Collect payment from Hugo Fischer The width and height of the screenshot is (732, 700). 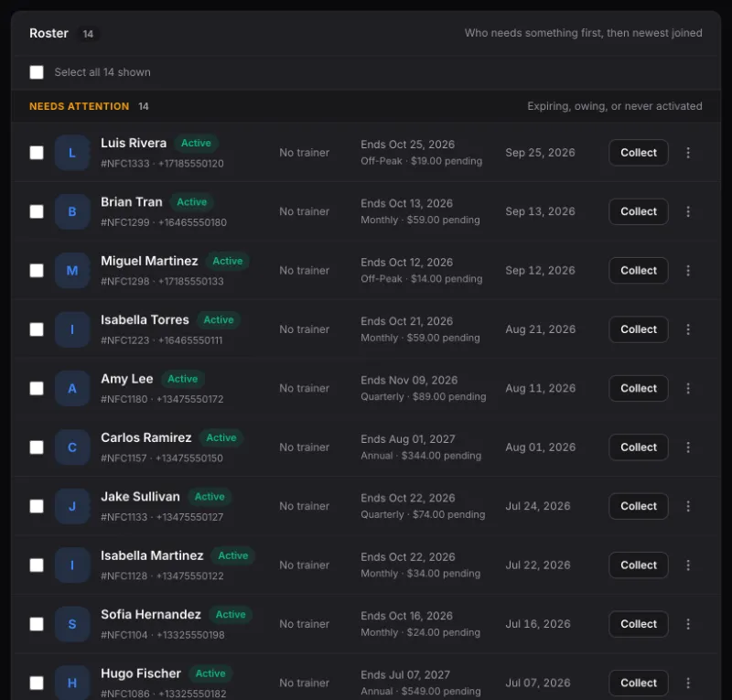click(638, 683)
